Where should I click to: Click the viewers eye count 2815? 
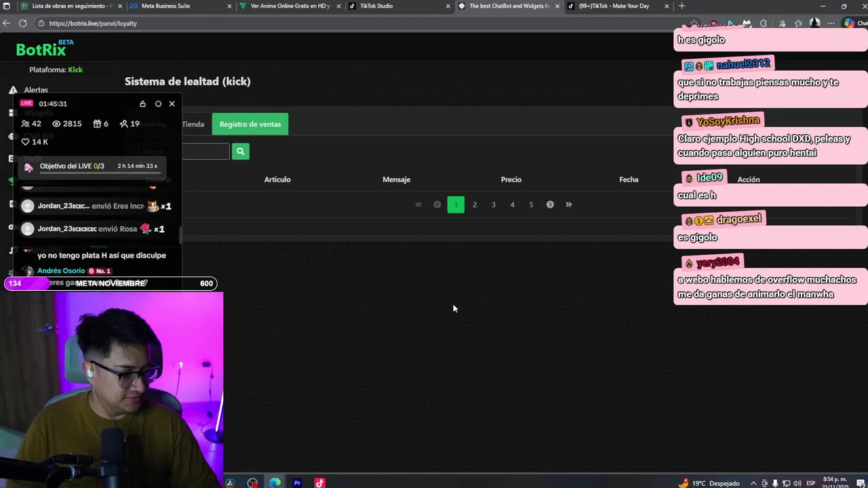pyautogui.click(x=66, y=124)
